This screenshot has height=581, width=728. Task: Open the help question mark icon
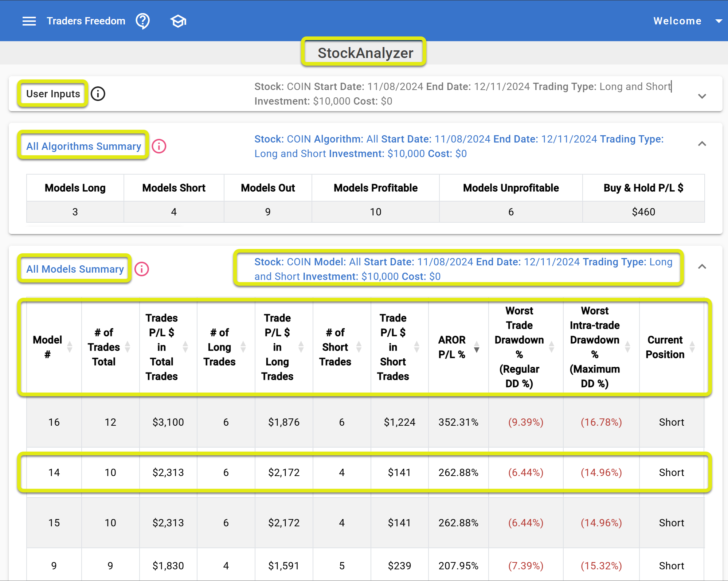142,21
